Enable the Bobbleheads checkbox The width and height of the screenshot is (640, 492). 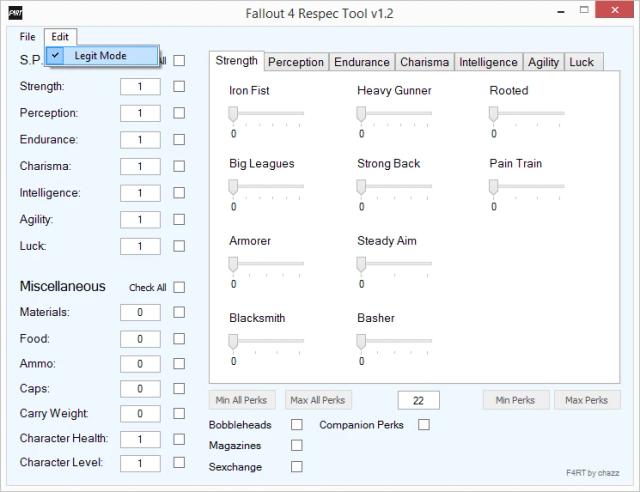[x=297, y=425]
